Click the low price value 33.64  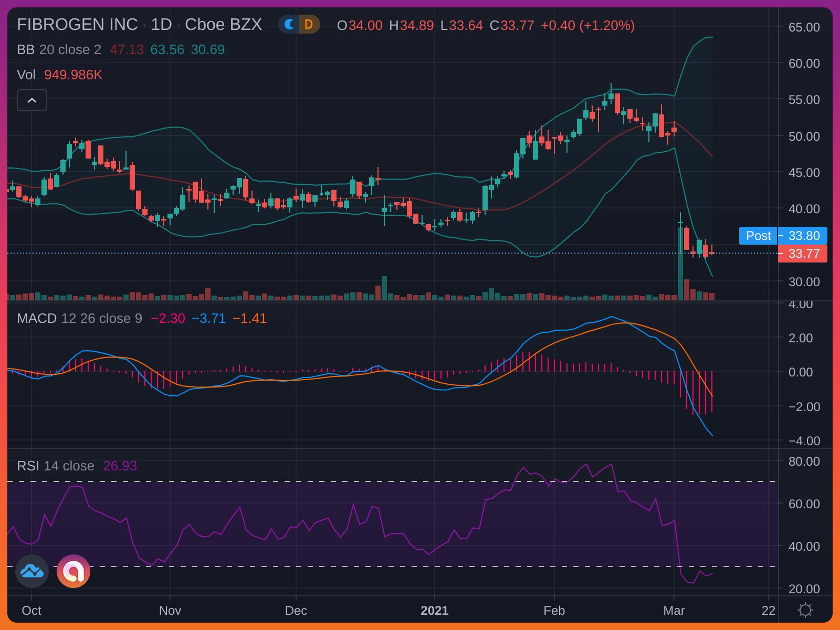click(466, 25)
